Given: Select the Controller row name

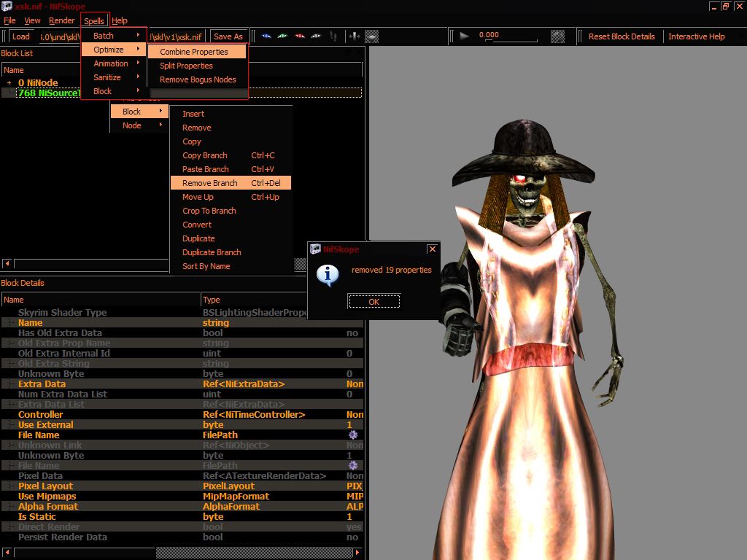Looking at the screenshot, I should [41, 414].
